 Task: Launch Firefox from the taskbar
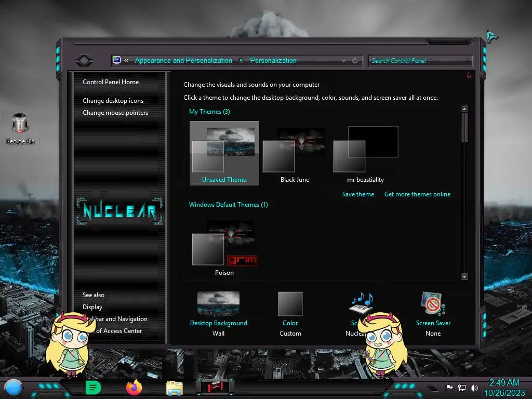click(x=134, y=388)
